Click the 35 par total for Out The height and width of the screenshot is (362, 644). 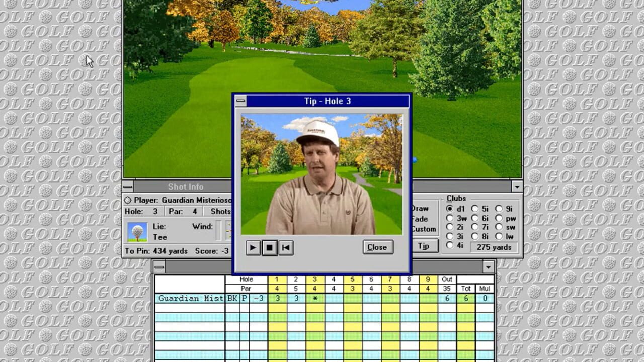pos(447,289)
